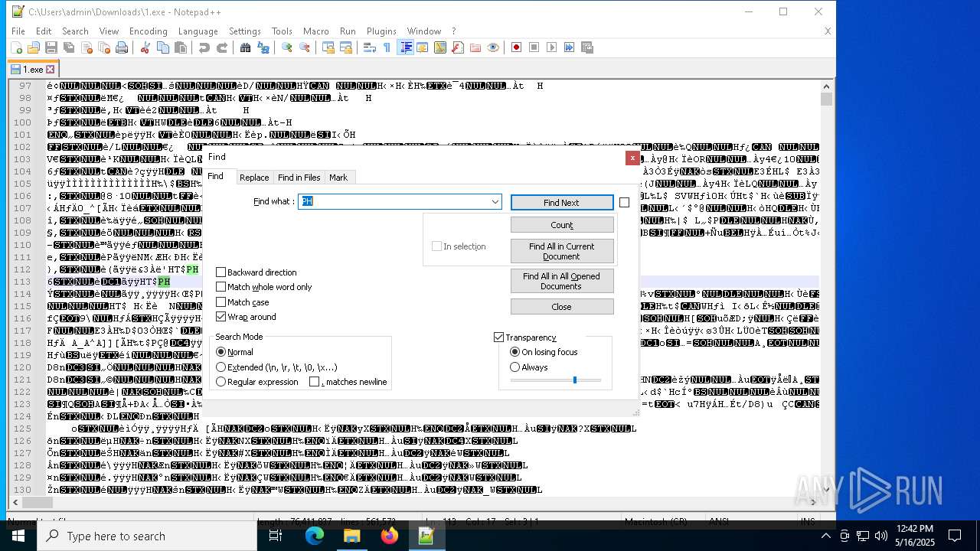Open the Plugins menu
Image resolution: width=980 pixels, height=551 pixels.
tap(381, 31)
